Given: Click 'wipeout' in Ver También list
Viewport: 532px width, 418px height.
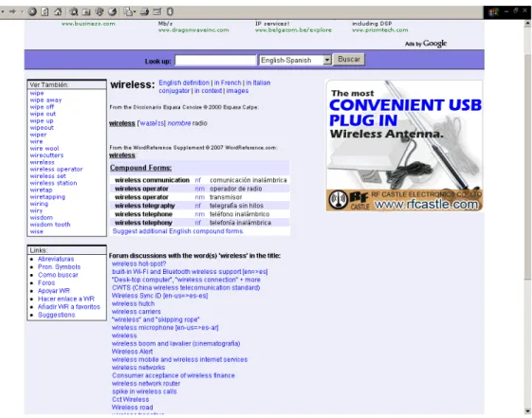Looking at the screenshot, I should pos(42,128).
